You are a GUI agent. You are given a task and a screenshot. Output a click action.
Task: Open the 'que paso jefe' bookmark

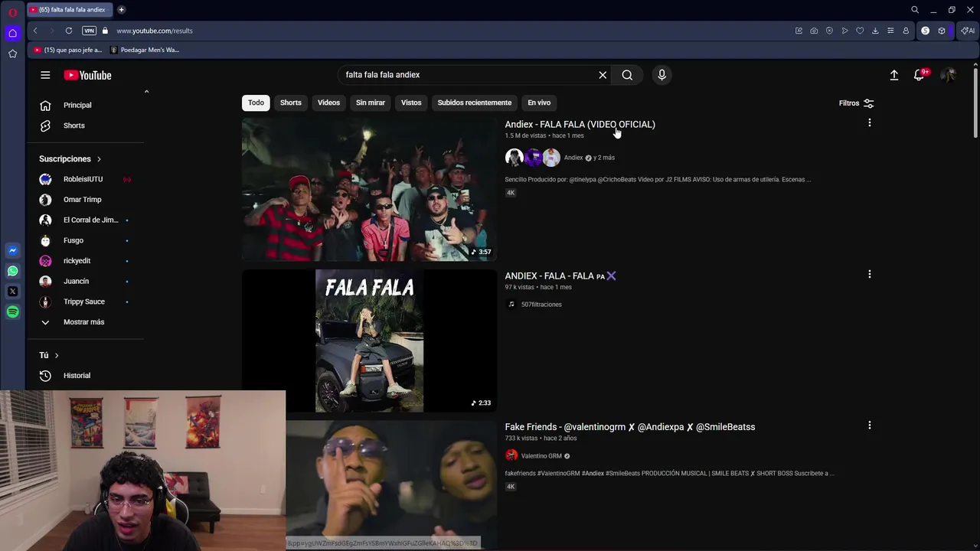coord(67,50)
